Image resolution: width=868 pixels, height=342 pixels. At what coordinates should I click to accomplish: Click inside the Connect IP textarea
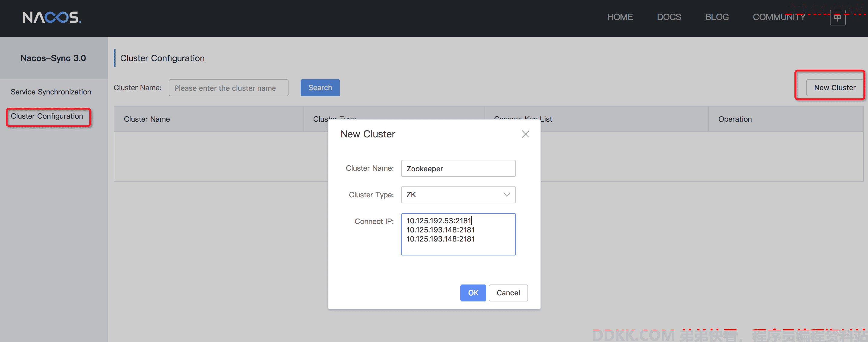(458, 234)
